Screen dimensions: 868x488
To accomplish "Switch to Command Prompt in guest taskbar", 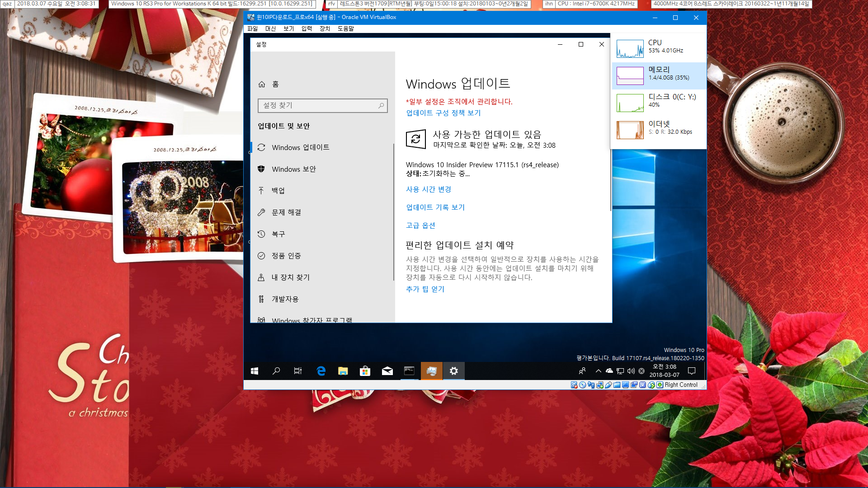I will coord(409,371).
